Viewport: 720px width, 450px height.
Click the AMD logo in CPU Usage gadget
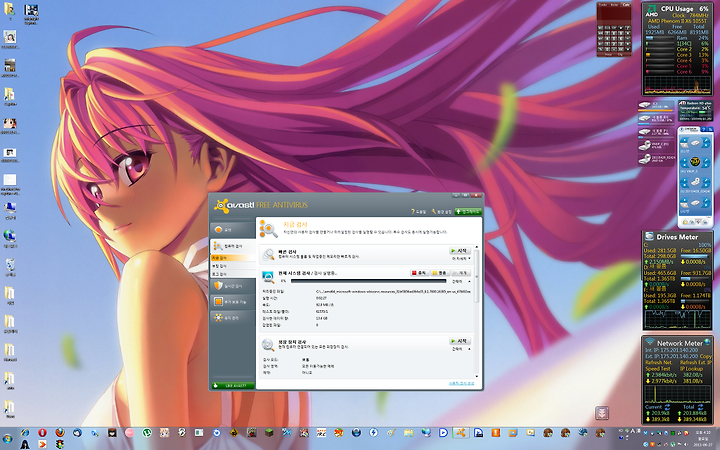(651, 11)
